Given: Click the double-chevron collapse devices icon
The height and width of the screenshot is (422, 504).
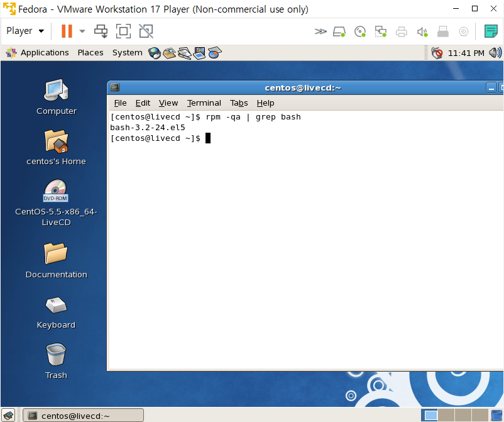Looking at the screenshot, I should point(320,31).
